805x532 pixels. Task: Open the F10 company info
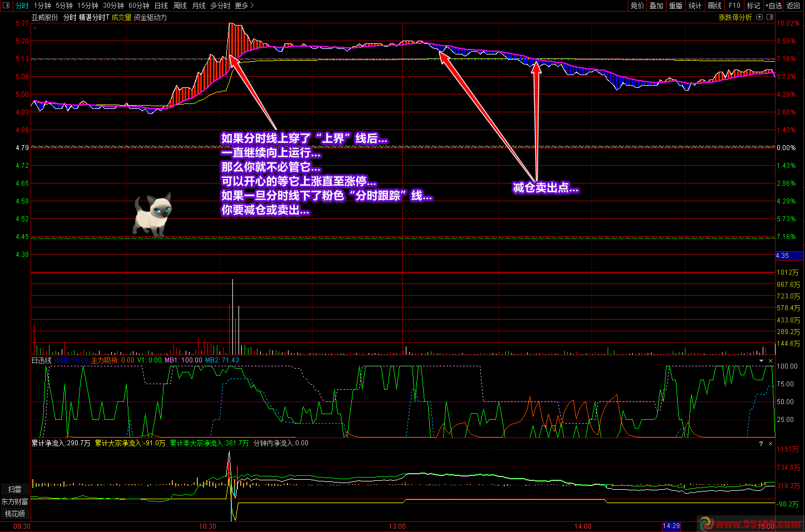734,6
